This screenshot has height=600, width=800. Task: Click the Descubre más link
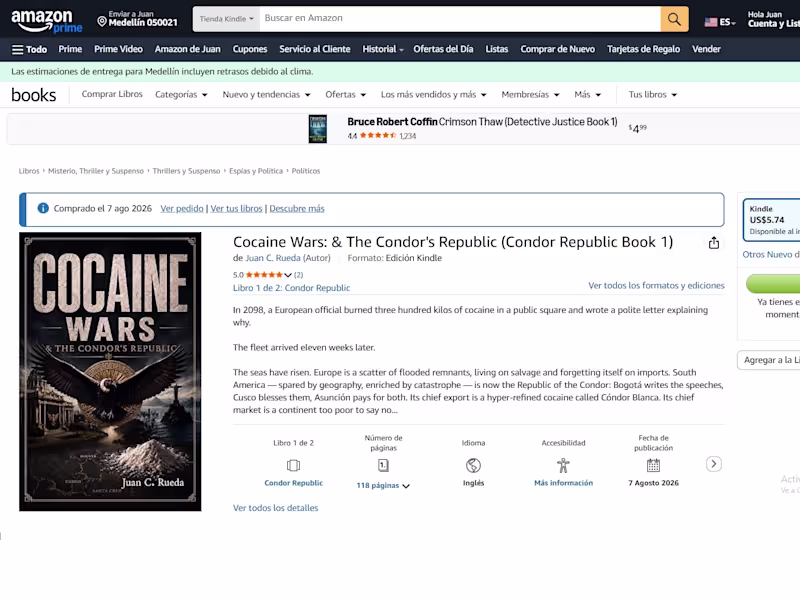(297, 209)
